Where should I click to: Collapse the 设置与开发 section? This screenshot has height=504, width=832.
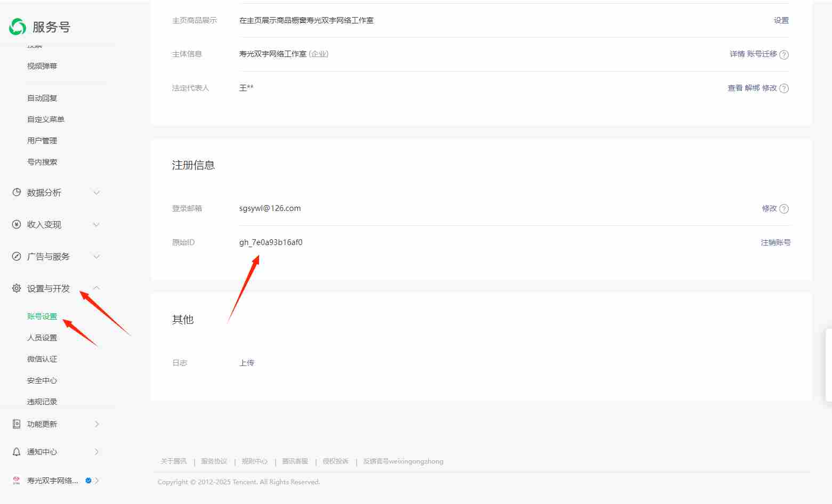click(x=96, y=288)
